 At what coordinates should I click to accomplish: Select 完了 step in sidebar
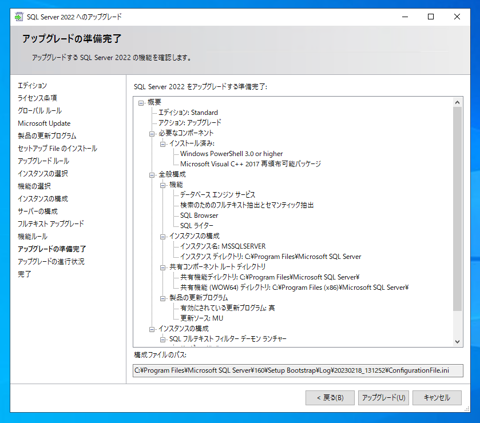tap(24, 274)
